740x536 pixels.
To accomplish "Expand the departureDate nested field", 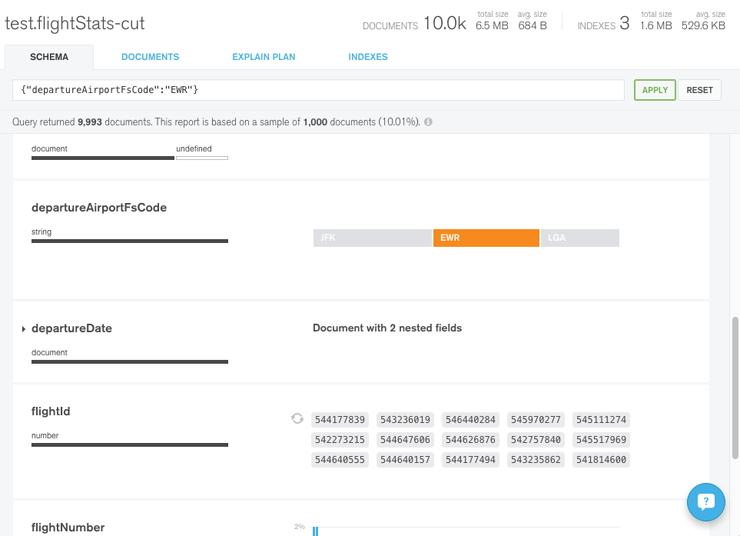I will click(23, 329).
